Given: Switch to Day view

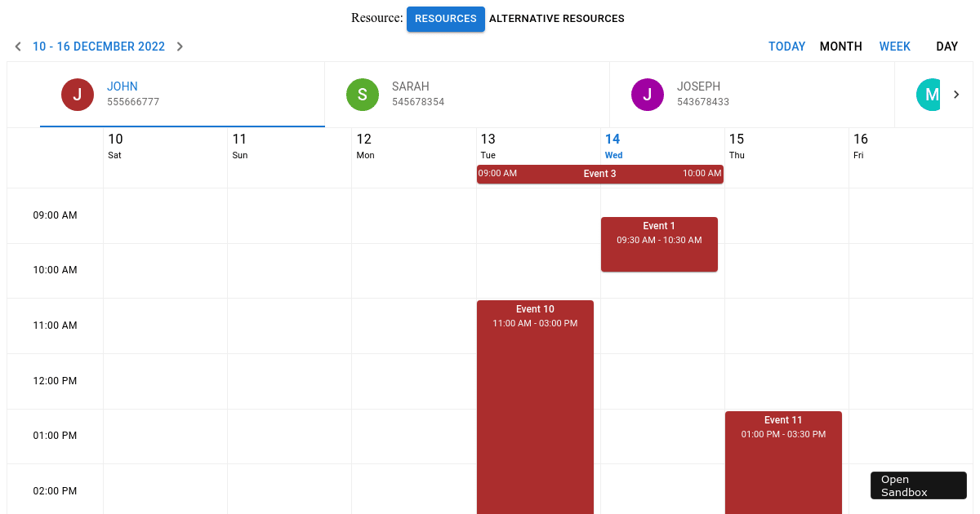Looking at the screenshot, I should pos(947,47).
